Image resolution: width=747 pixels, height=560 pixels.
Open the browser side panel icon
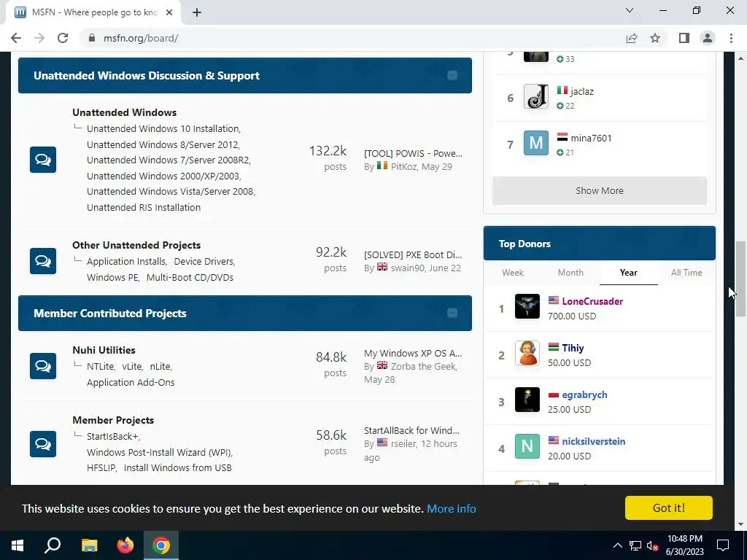(x=684, y=38)
